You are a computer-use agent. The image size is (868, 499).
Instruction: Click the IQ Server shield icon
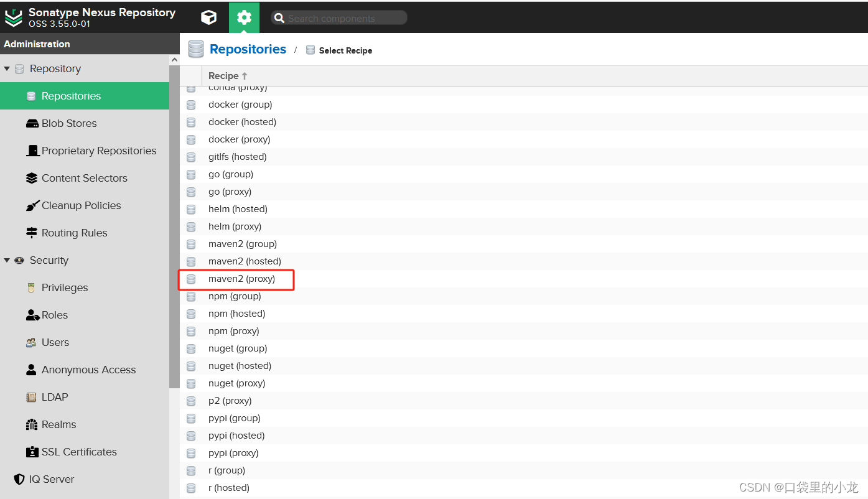(x=19, y=479)
